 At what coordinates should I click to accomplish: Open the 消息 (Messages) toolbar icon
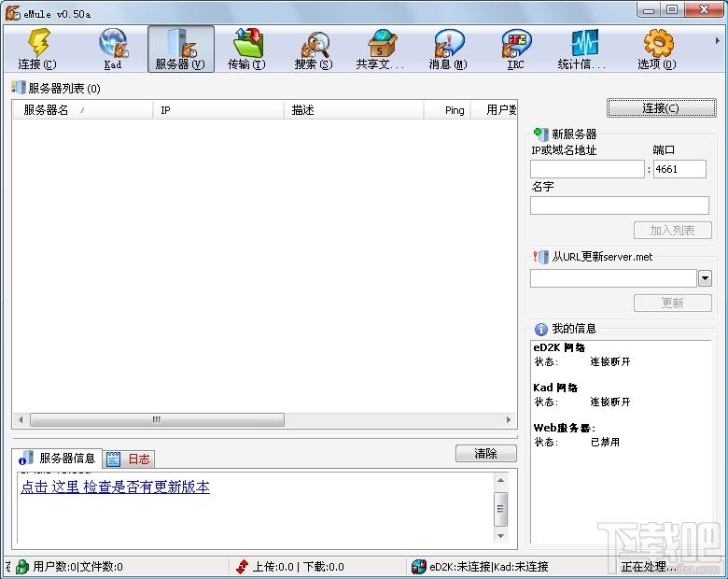(448, 49)
